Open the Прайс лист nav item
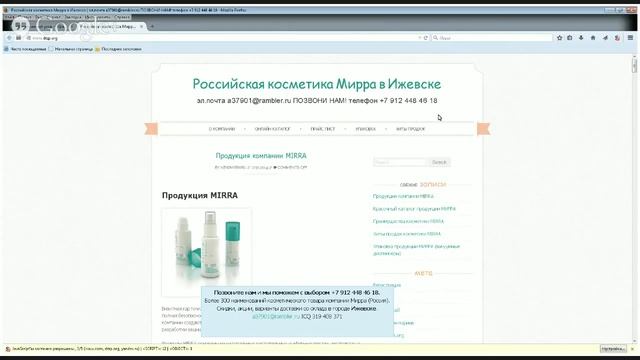Screen dimensions: 640x360 tap(322, 129)
